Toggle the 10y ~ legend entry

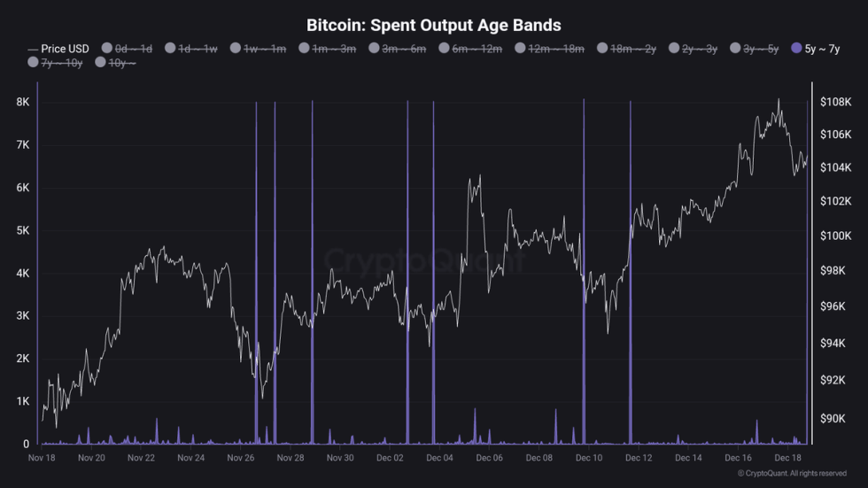point(100,63)
